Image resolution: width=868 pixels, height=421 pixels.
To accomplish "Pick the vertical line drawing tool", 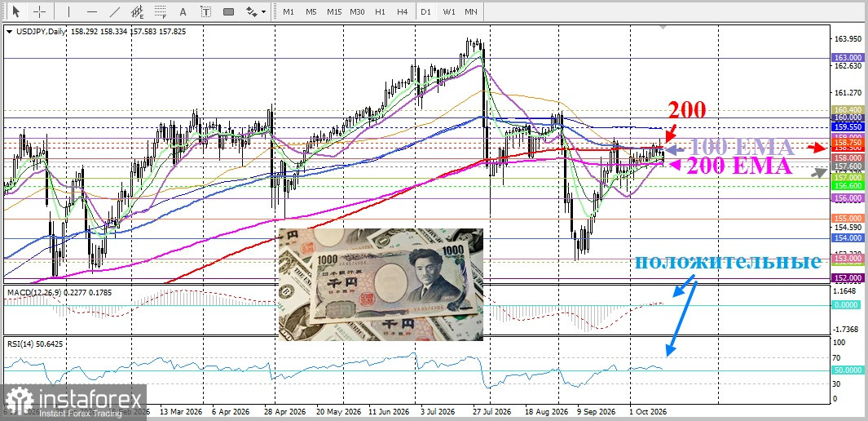I will tap(68, 11).
